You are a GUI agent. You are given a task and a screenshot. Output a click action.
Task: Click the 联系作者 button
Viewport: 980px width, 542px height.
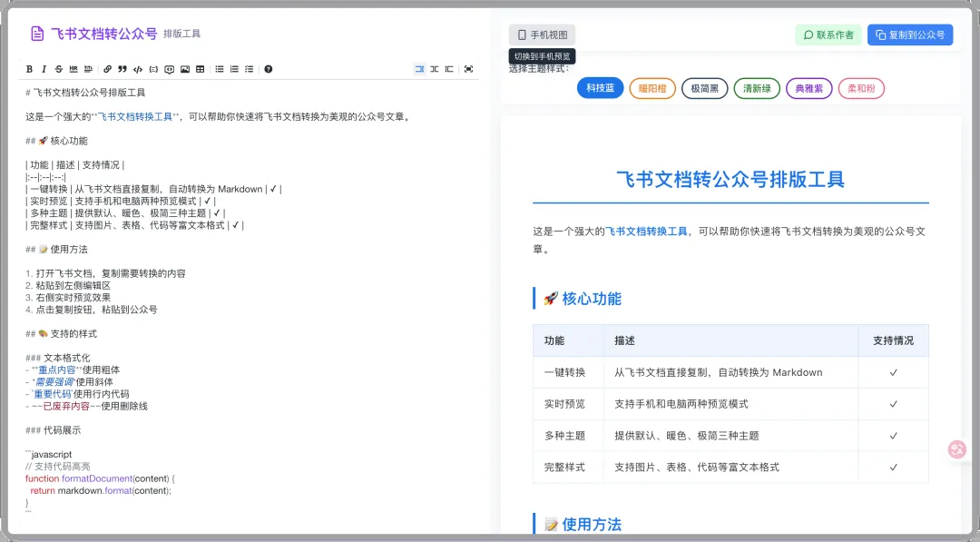(828, 34)
